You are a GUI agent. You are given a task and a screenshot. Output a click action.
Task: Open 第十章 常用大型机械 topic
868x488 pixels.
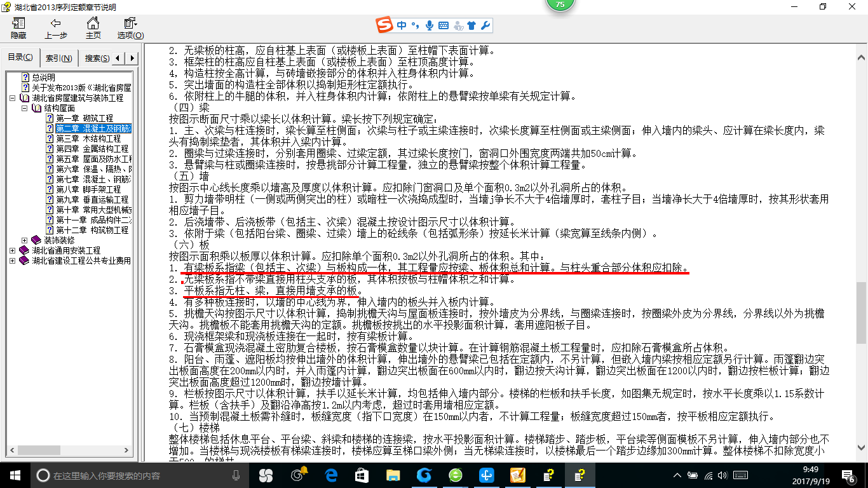coord(93,210)
